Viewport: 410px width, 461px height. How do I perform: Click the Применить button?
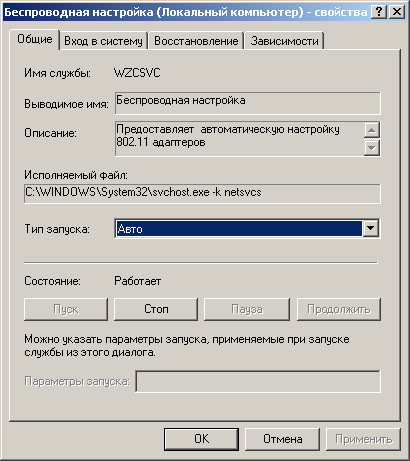click(363, 439)
